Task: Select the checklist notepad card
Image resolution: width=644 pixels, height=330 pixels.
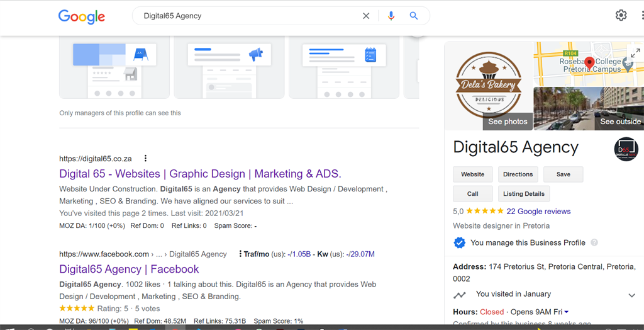Action: pos(344,68)
